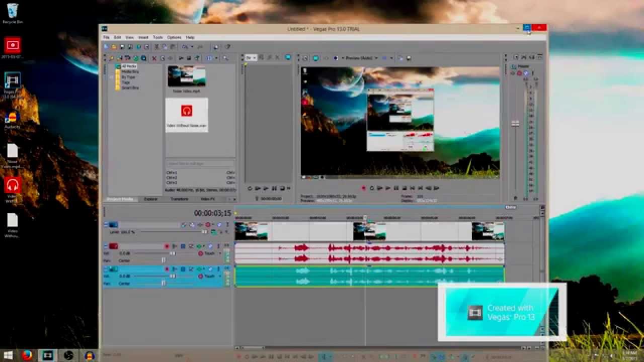Open the Insert menu
Viewport: 644px width, 362px height.
(143, 38)
